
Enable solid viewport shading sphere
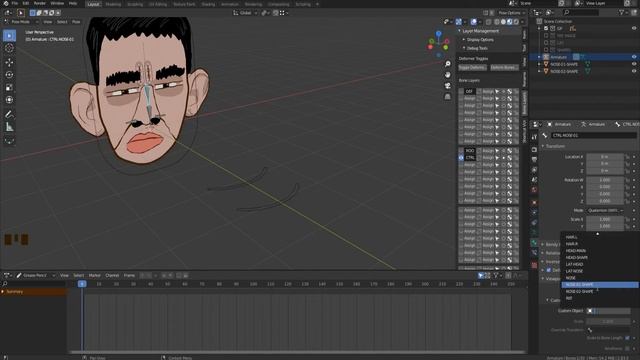[x=503, y=22]
